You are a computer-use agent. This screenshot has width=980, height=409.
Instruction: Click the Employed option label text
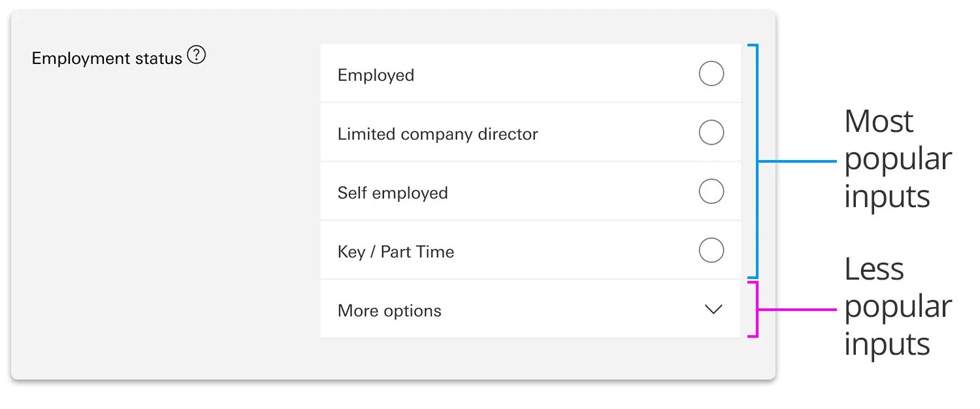click(x=376, y=75)
